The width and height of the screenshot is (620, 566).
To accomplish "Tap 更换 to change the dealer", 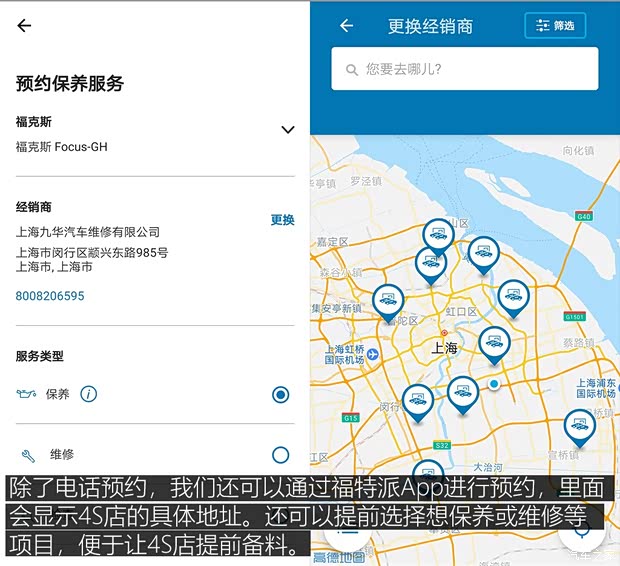I will pos(282,220).
